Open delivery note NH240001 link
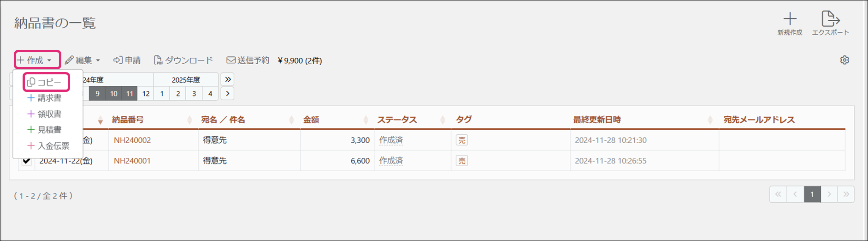Image resolution: width=868 pixels, height=241 pixels. pyautogui.click(x=132, y=161)
